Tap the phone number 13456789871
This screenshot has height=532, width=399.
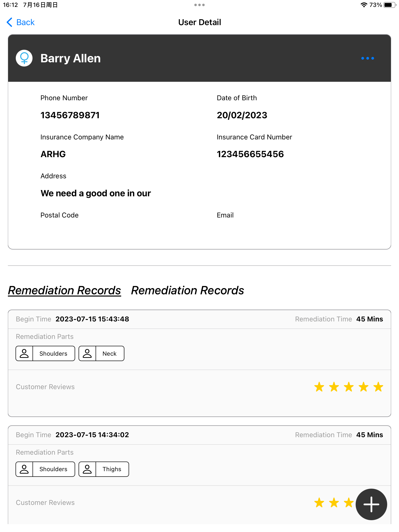pos(70,115)
